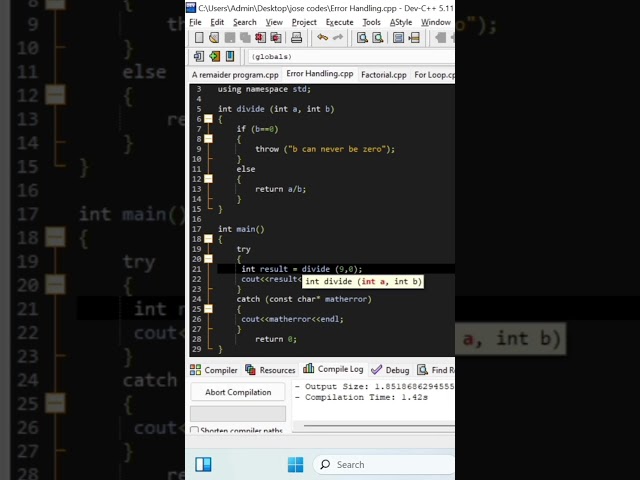Image resolution: width=640 pixels, height=480 pixels.
Task: Open the View menu
Action: pos(274,22)
